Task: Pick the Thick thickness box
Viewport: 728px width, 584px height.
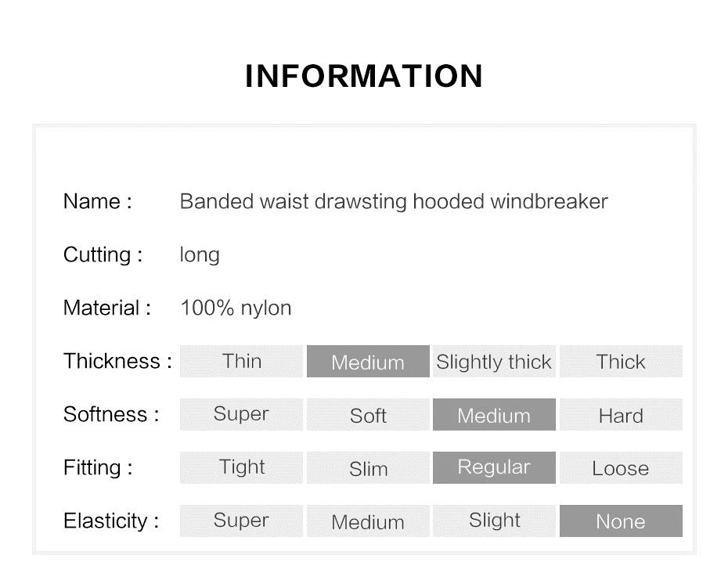Action: [x=622, y=361]
